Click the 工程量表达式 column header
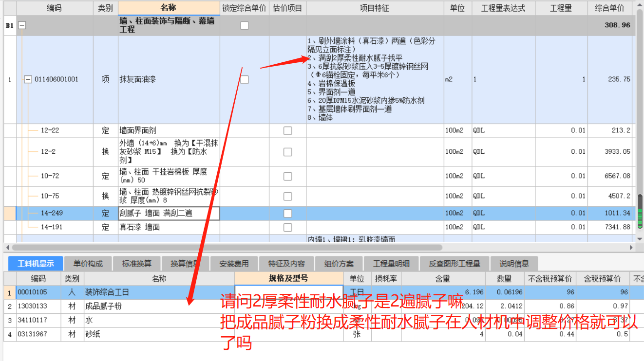 [503, 8]
